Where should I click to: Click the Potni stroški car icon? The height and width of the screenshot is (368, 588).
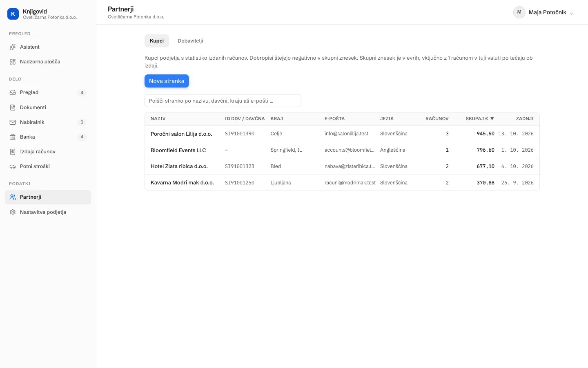point(13,166)
